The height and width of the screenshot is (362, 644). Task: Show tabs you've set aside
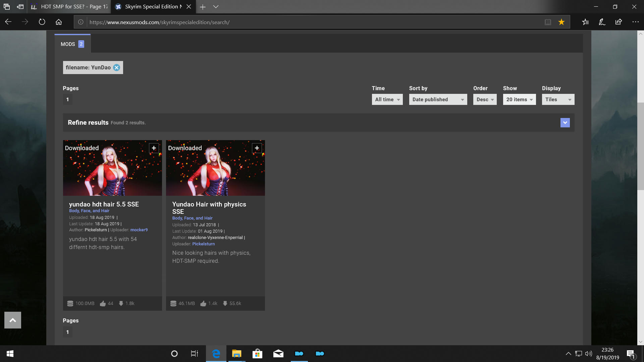pyautogui.click(x=7, y=7)
